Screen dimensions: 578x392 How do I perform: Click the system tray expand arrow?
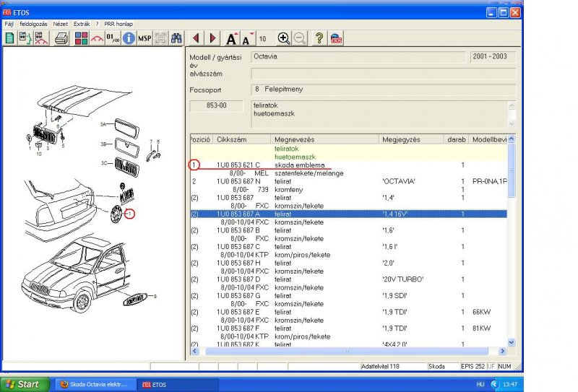coord(494,384)
